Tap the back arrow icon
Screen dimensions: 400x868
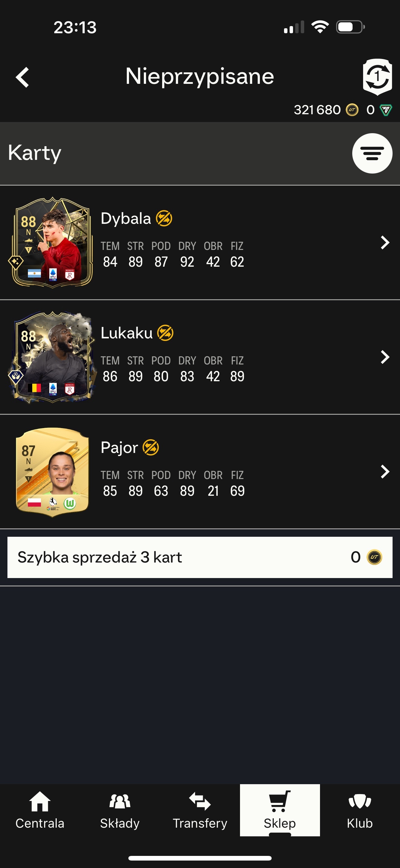(23, 77)
